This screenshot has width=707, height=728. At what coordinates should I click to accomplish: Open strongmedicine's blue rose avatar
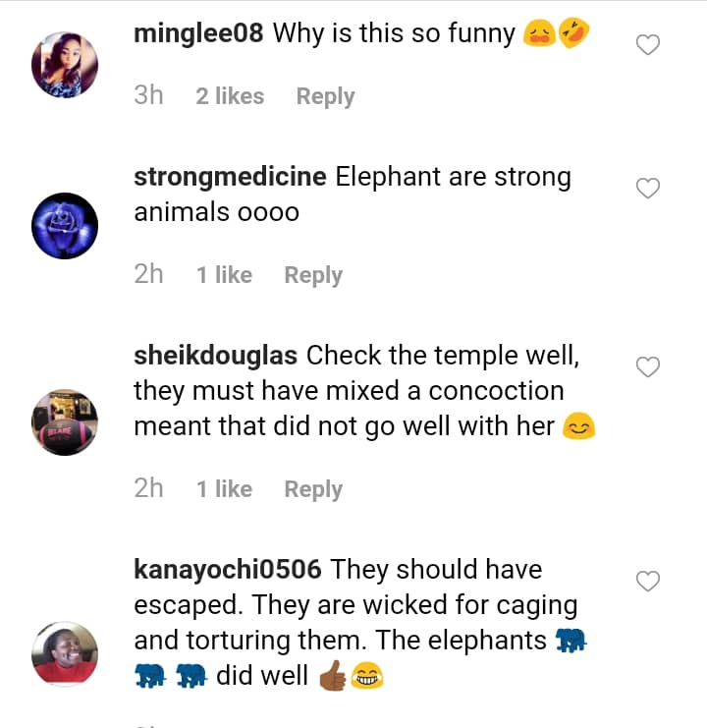point(65,226)
